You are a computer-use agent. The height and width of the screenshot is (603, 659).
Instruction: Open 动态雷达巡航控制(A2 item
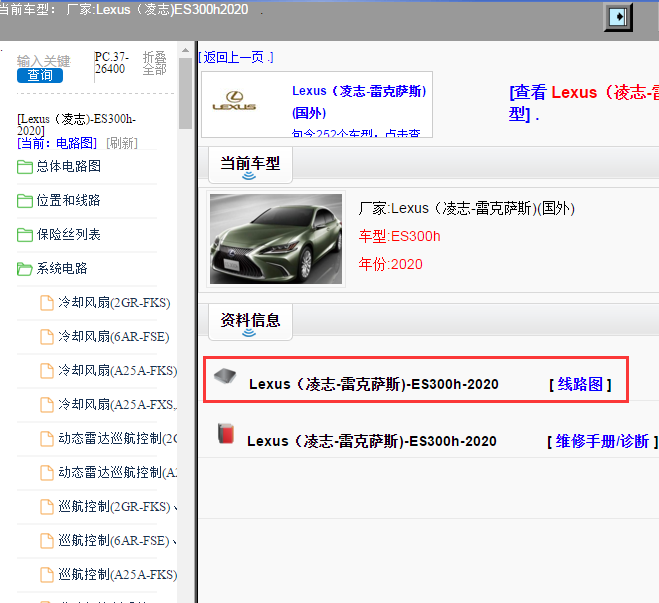point(117,473)
